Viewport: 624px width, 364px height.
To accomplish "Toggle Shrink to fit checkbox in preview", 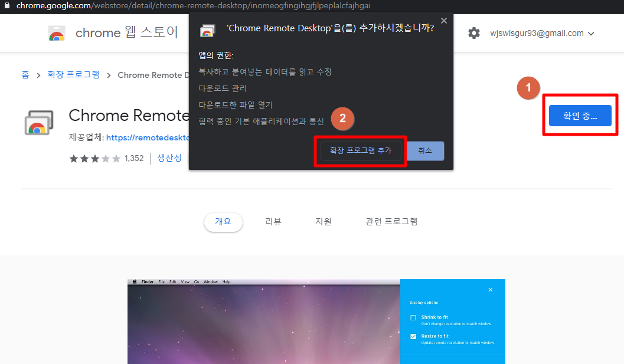I will point(413,317).
